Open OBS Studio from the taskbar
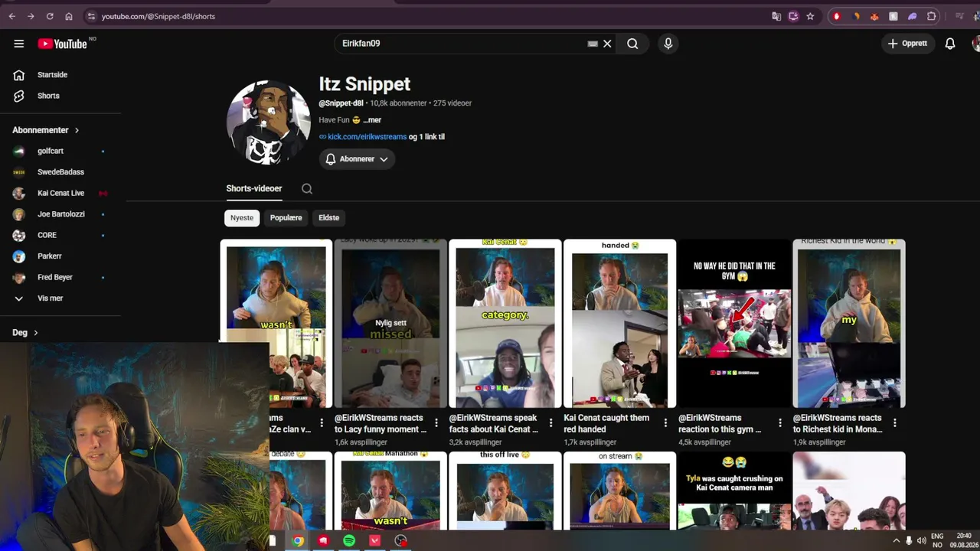The height and width of the screenshot is (551, 980). 400,541
